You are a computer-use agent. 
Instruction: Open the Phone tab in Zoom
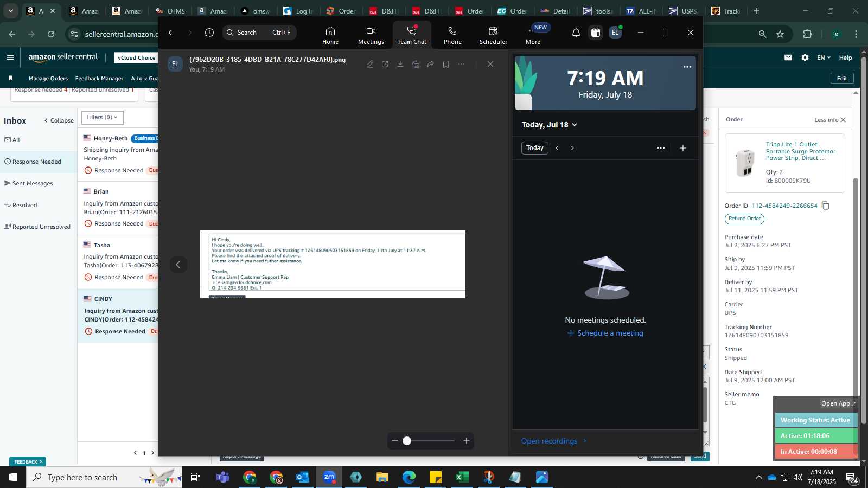pyautogui.click(x=452, y=35)
